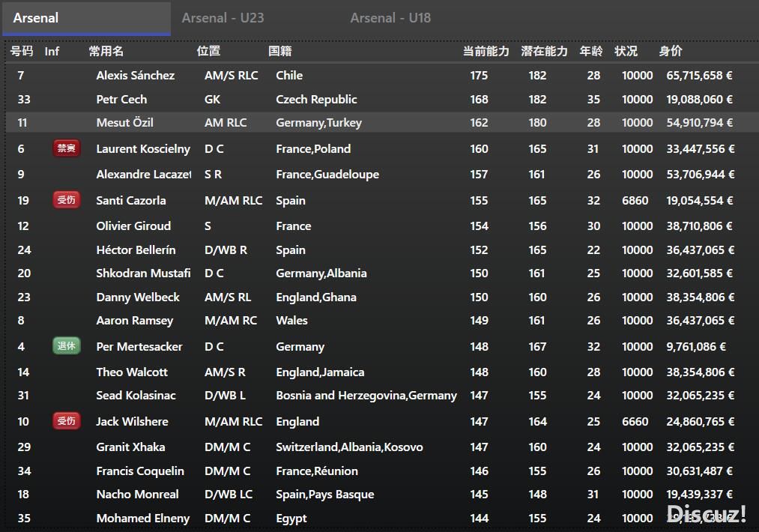Click position GK of Petr Cech
The image size is (759, 532).
[213, 99]
